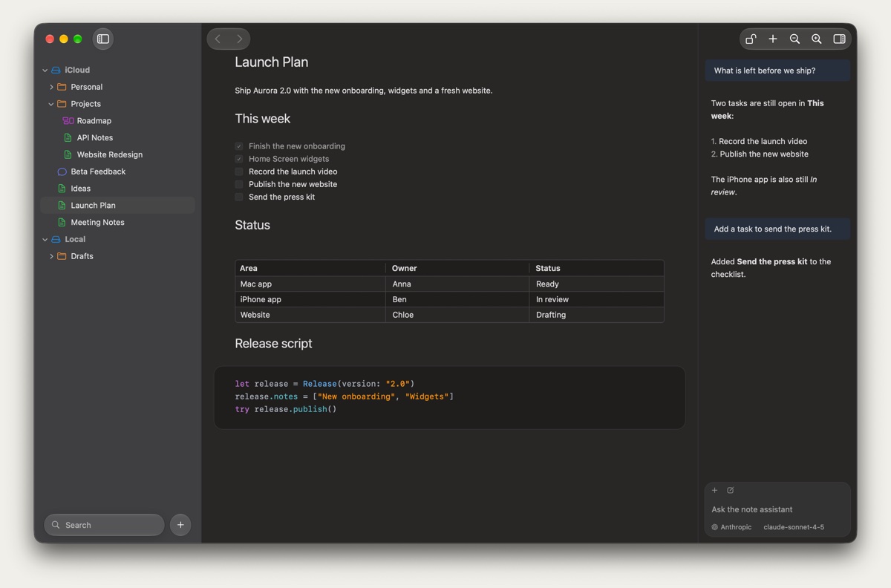Viewport: 891px width, 588px height.
Task: Click the API Notes document icon
Action: coord(68,137)
